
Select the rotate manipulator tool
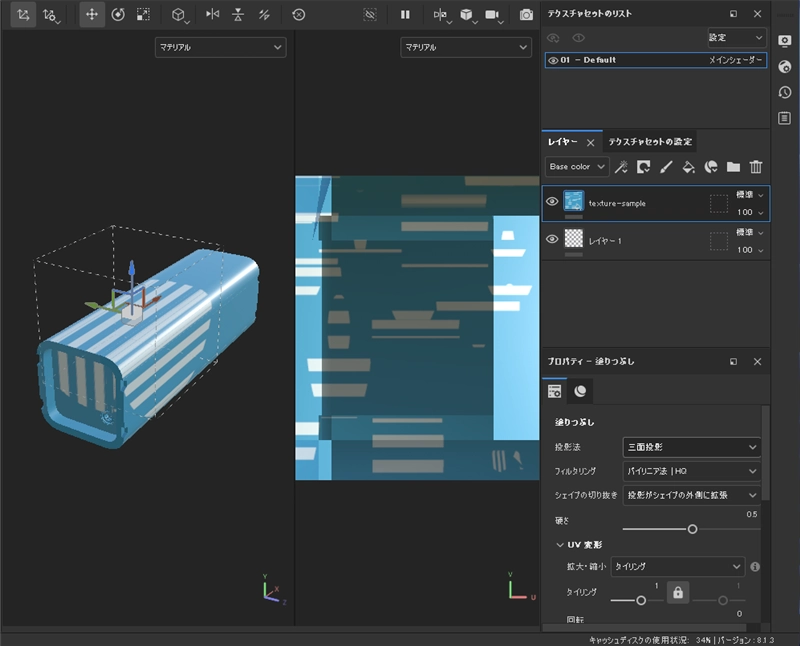[118, 14]
